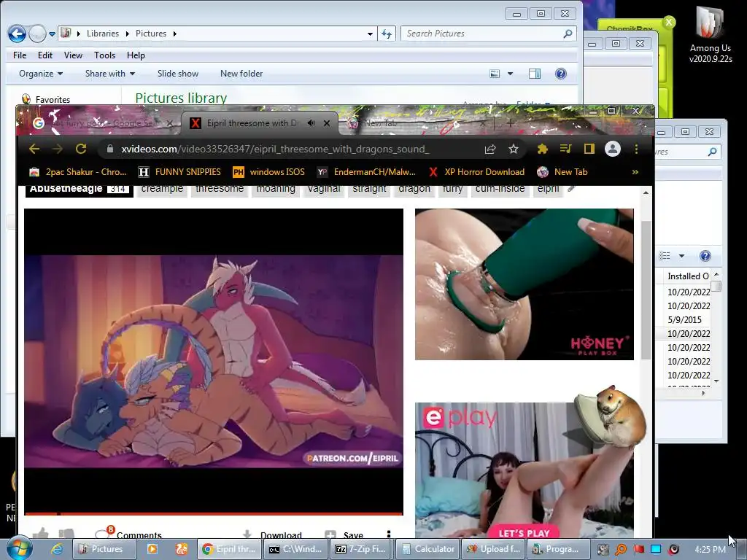Click the red video progress bar
Image resolution: width=747 pixels, height=560 pixels.
[214, 514]
